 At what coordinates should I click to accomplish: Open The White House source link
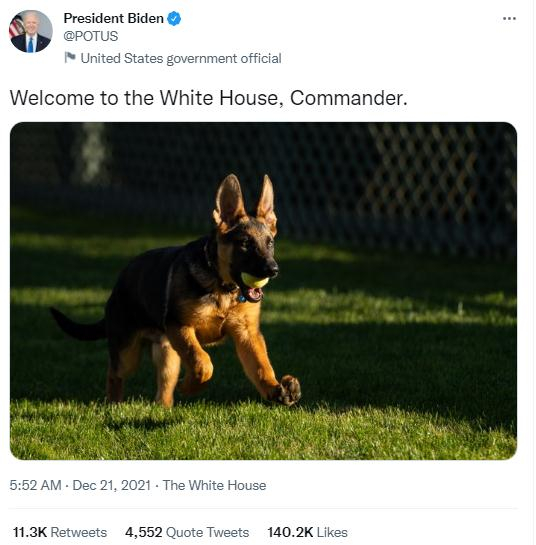click(214, 485)
